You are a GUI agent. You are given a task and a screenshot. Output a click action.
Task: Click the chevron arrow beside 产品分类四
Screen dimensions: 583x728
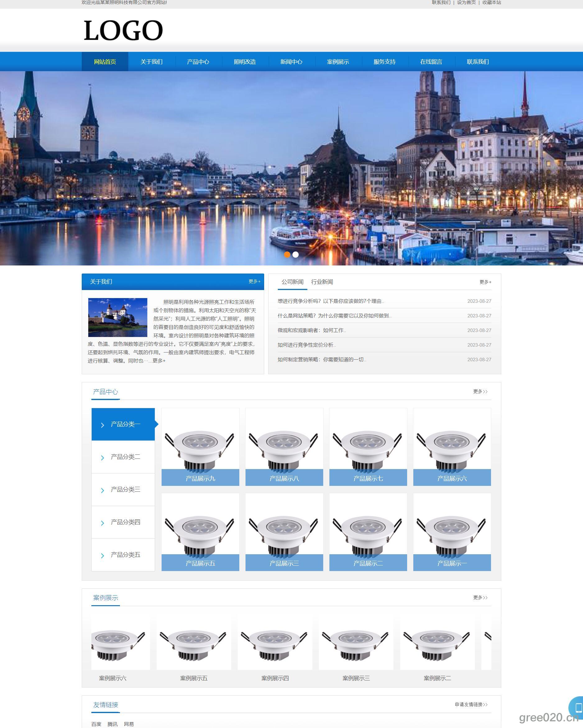pyautogui.click(x=102, y=523)
